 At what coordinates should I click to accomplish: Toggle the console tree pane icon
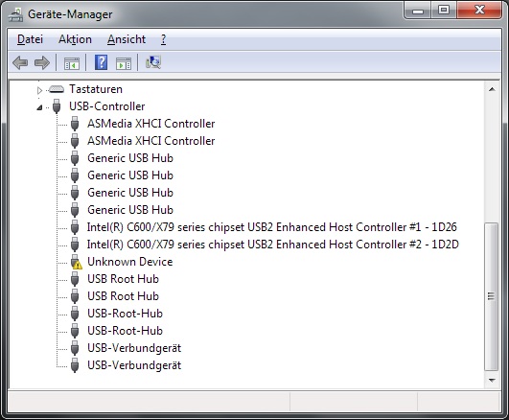[72, 62]
